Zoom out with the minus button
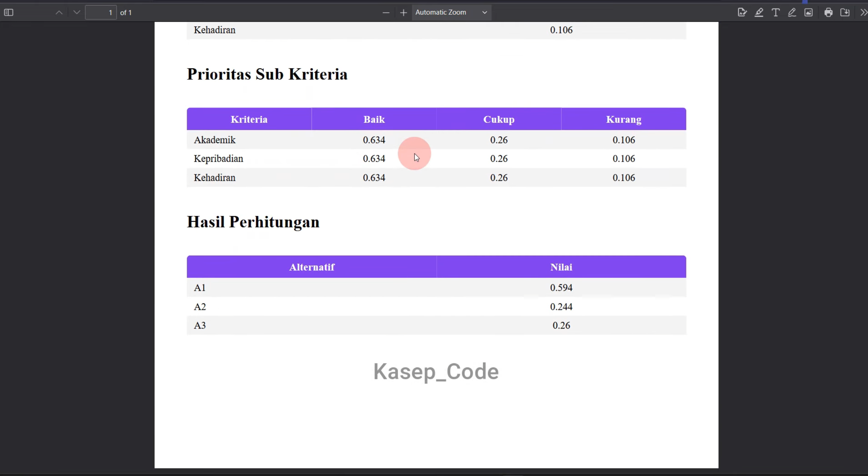Screen dimensions: 868x476 (x=386, y=13)
